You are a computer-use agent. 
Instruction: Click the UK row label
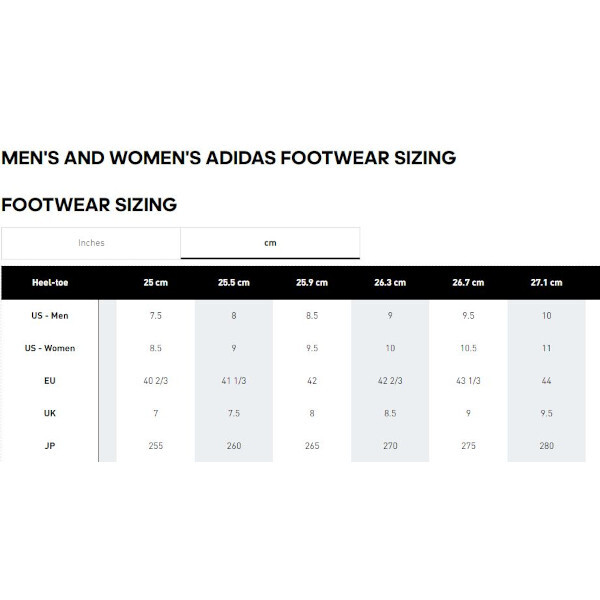tap(50, 413)
